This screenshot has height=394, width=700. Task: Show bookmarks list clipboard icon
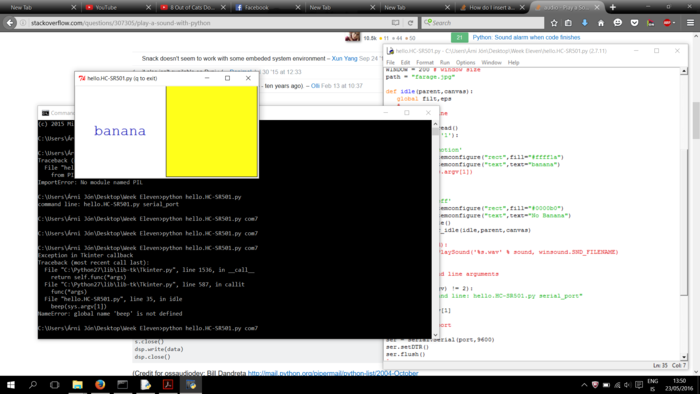click(568, 23)
